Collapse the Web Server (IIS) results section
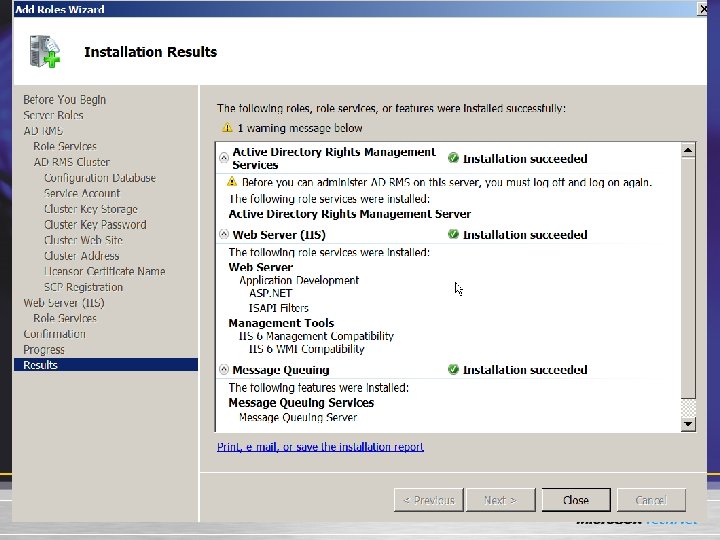Screen dimensions: 720x540 (x=224, y=234)
